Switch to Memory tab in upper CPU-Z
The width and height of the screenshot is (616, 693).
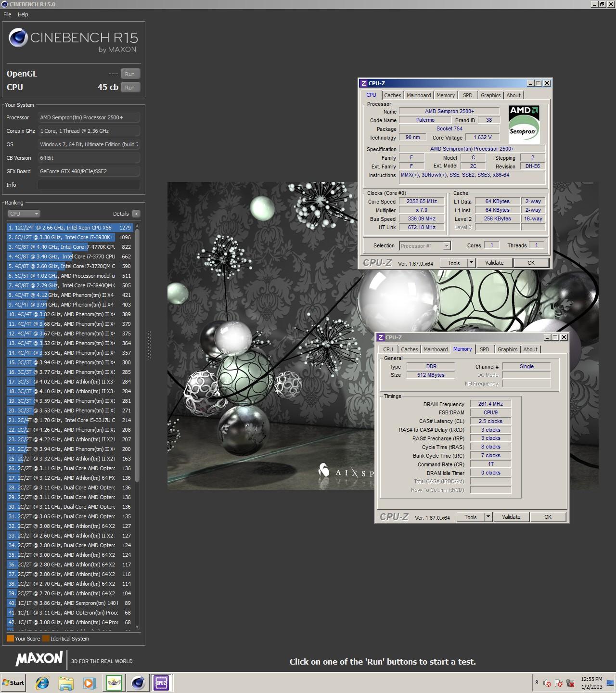(446, 95)
